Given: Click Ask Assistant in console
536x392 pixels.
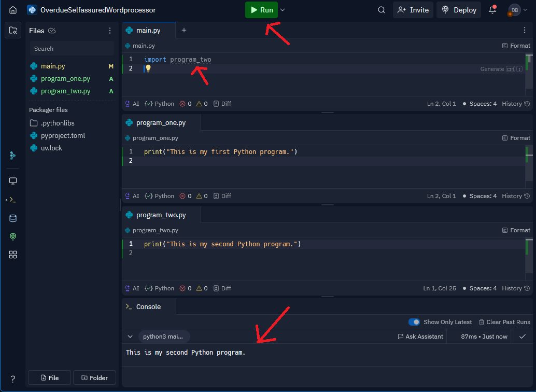Looking at the screenshot, I should pyautogui.click(x=420, y=337).
